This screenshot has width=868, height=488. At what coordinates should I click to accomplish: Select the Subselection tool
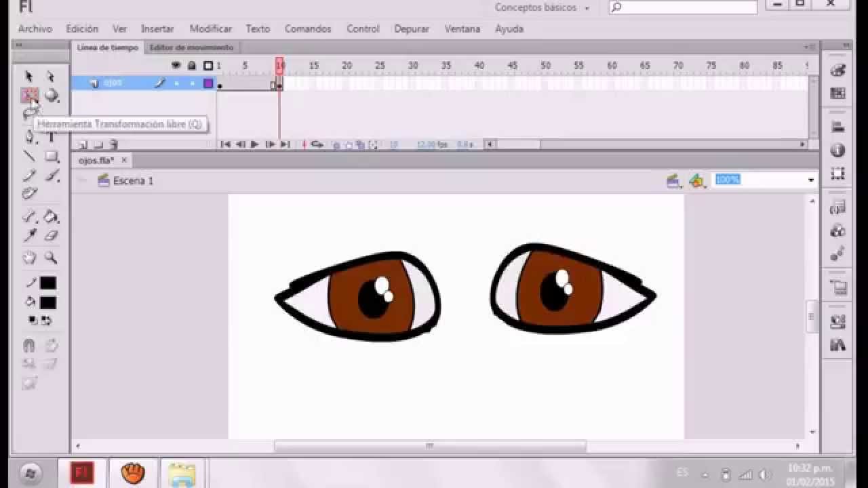tap(51, 77)
